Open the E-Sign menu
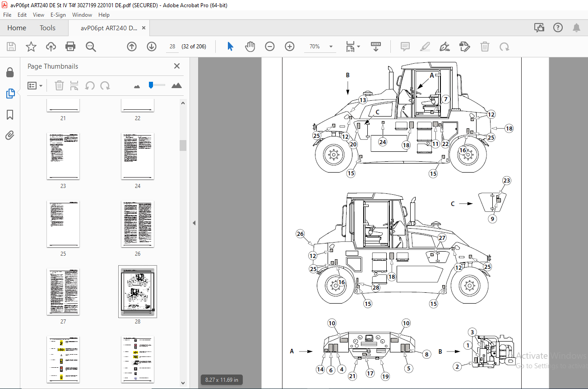The height and width of the screenshot is (389, 588). (58, 15)
